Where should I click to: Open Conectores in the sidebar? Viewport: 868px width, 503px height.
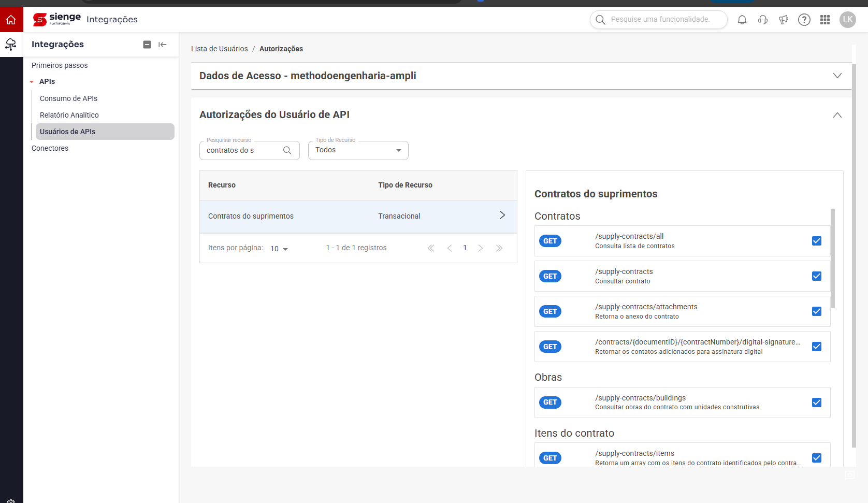click(50, 148)
